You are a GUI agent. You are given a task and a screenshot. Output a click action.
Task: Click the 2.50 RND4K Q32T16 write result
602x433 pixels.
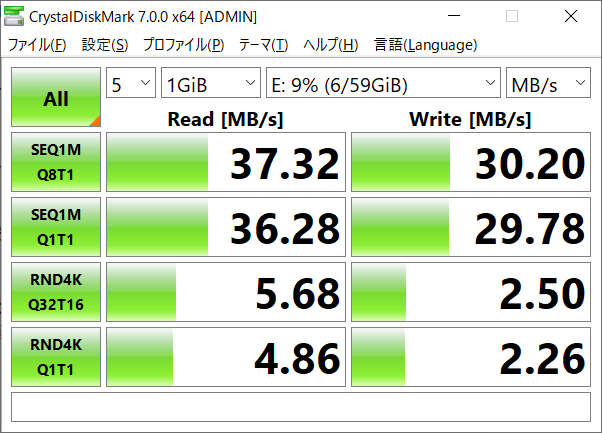pyautogui.click(x=471, y=292)
